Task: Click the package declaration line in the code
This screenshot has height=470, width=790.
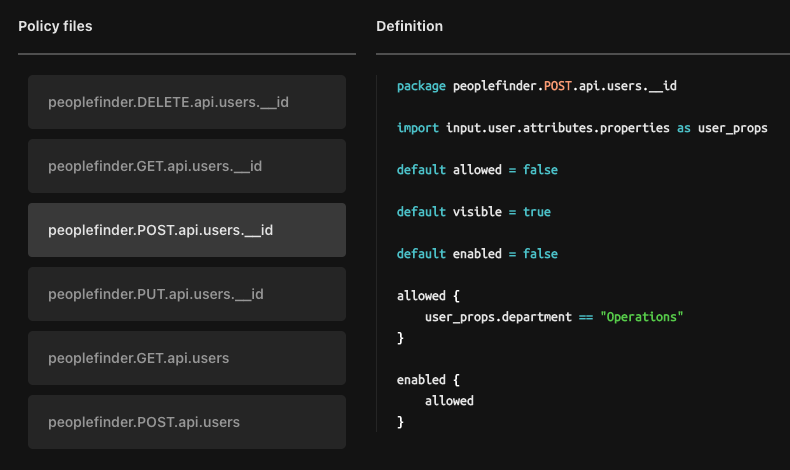Action: coord(536,86)
